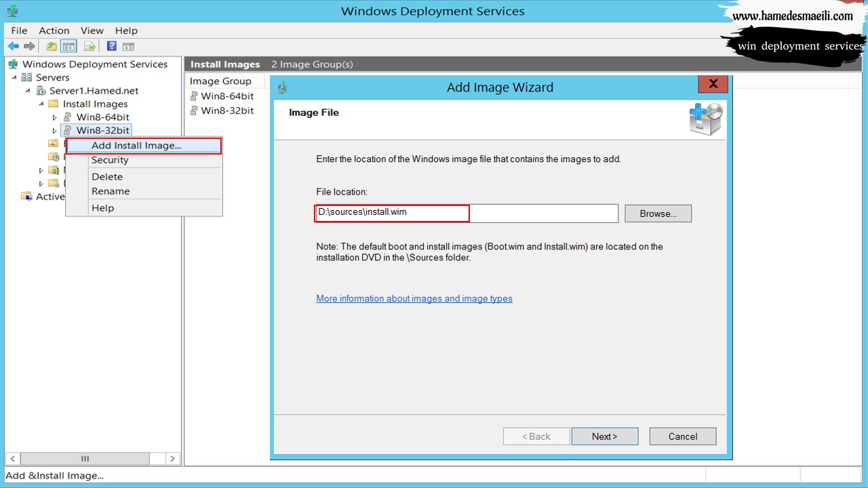The height and width of the screenshot is (488, 868).
Task: Click the Up one level folder icon
Action: 52,46
